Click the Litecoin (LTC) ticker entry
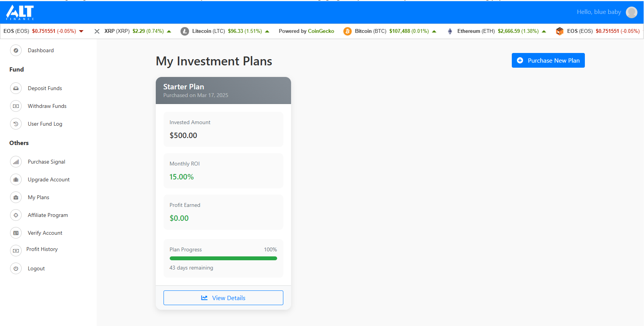This screenshot has height=326, width=644. point(225,31)
